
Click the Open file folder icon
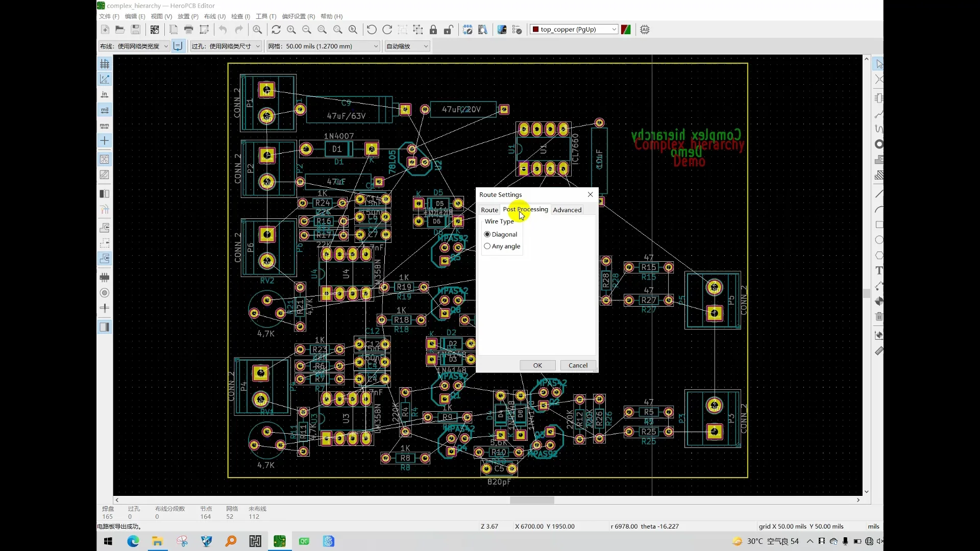coord(120,30)
